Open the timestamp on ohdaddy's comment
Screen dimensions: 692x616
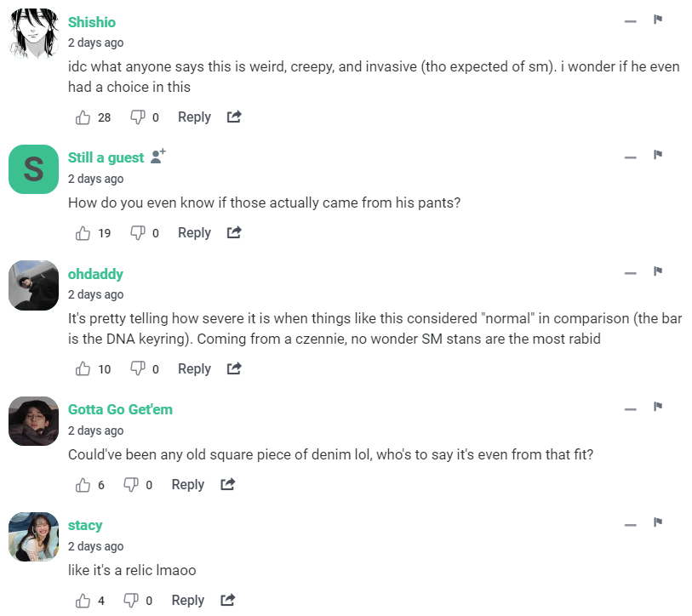pos(95,294)
